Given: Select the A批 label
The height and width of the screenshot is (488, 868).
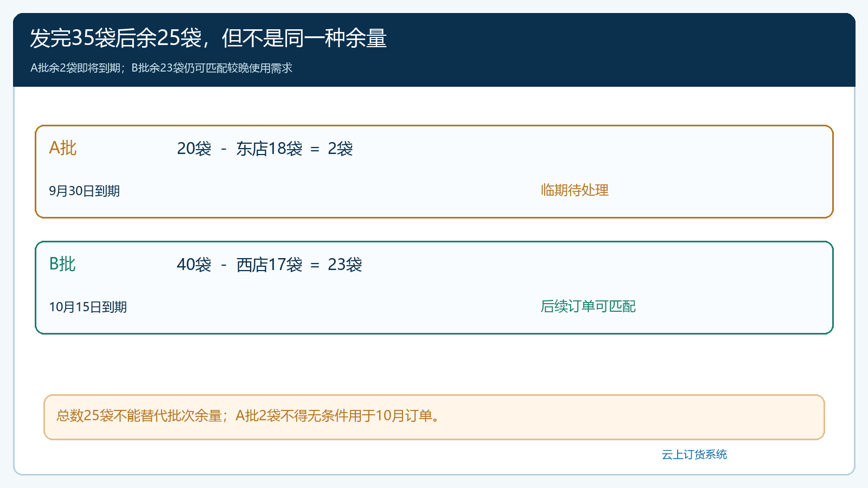Looking at the screenshot, I should [x=63, y=148].
